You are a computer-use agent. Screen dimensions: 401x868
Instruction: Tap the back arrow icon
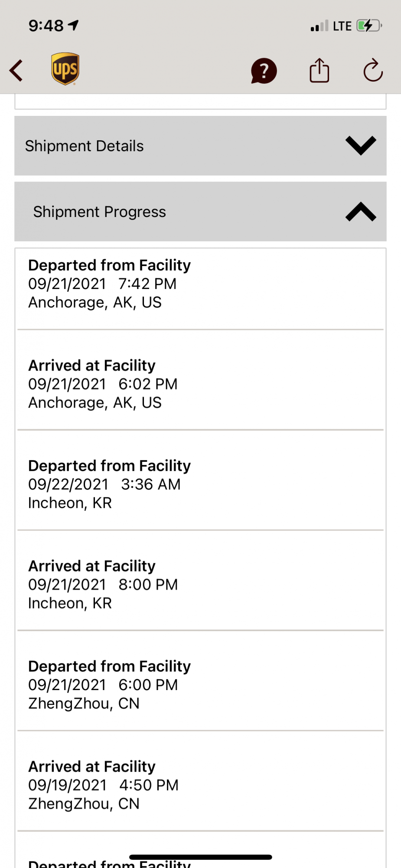tap(16, 71)
